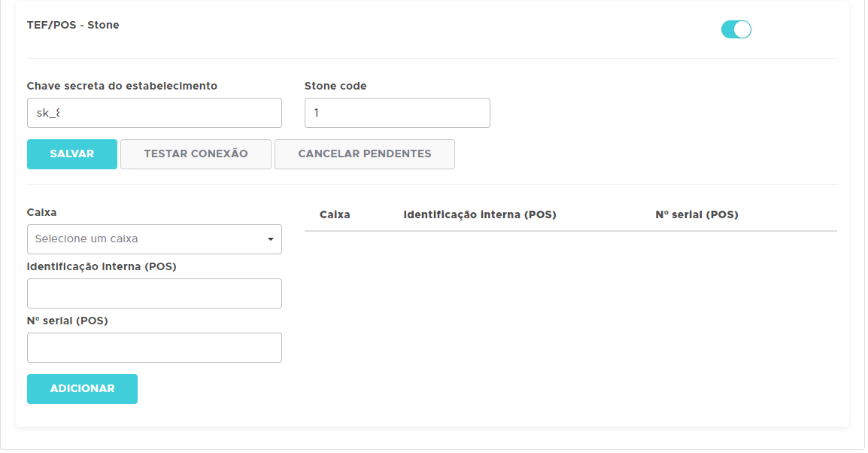The height and width of the screenshot is (453, 868).
Task: Click the CANCELAR PENDENTES button
Action: 364,154
